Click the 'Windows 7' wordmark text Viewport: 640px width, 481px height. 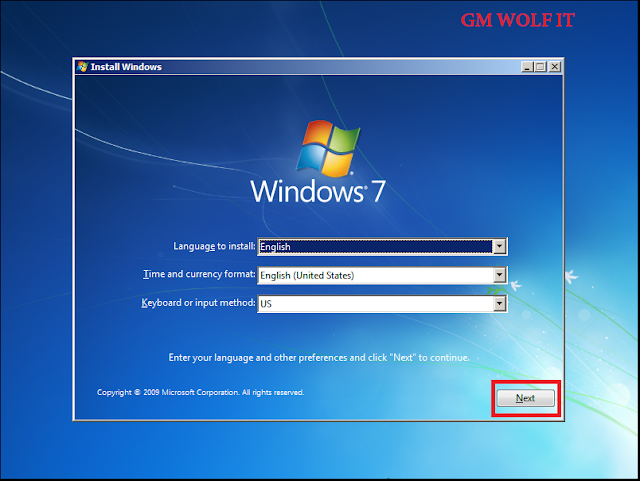point(318,191)
